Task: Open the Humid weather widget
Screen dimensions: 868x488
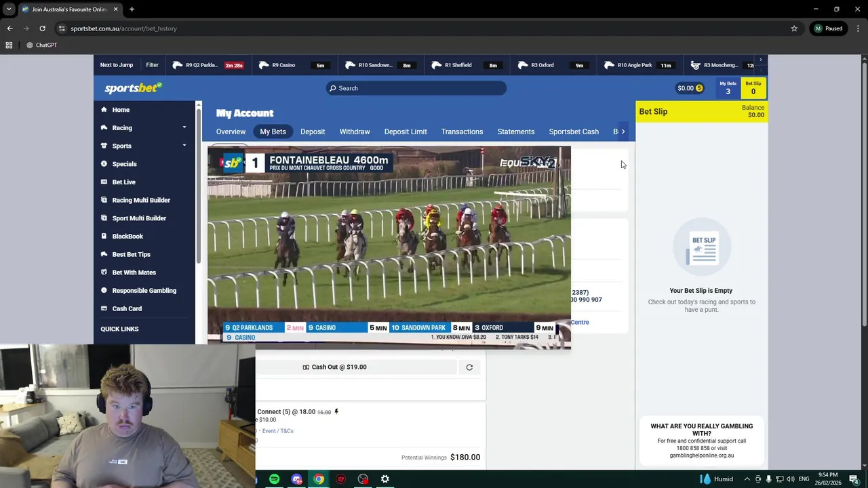Action: click(716, 479)
